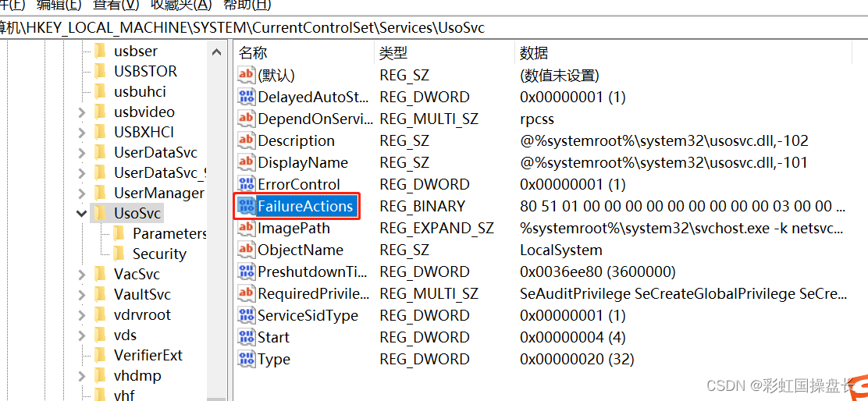Click the string icon beside ObjectName

[x=247, y=250]
